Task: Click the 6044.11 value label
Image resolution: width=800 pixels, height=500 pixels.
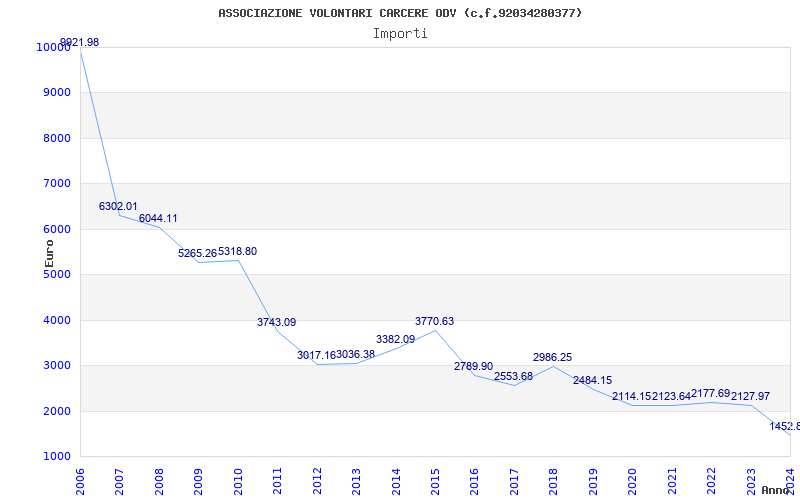Action: [x=158, y=218]
